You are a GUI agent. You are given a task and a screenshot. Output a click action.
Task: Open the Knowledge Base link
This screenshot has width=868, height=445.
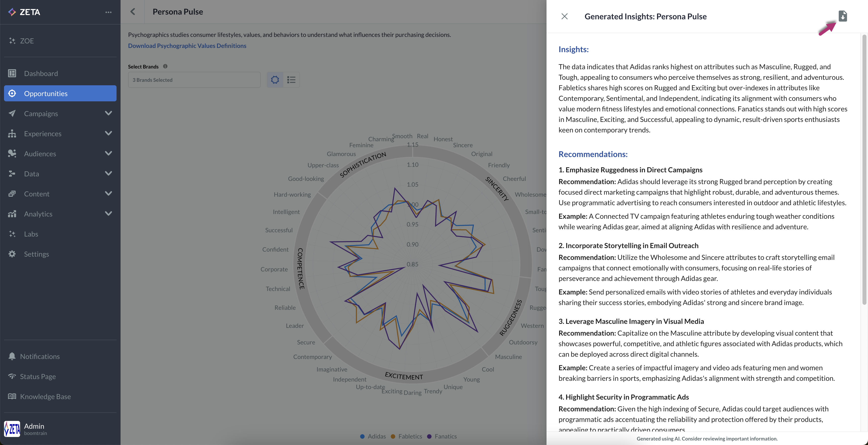click(x=45, y=397)
